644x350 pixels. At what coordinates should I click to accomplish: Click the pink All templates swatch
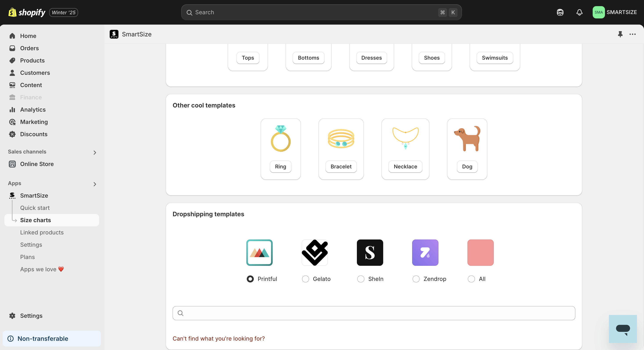coord(480,252)
